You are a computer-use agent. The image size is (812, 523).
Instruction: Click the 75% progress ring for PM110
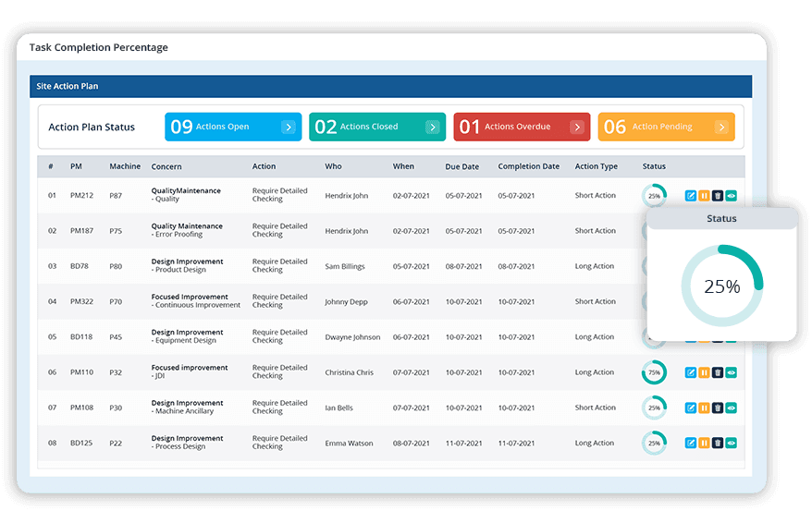click(654, 372)
